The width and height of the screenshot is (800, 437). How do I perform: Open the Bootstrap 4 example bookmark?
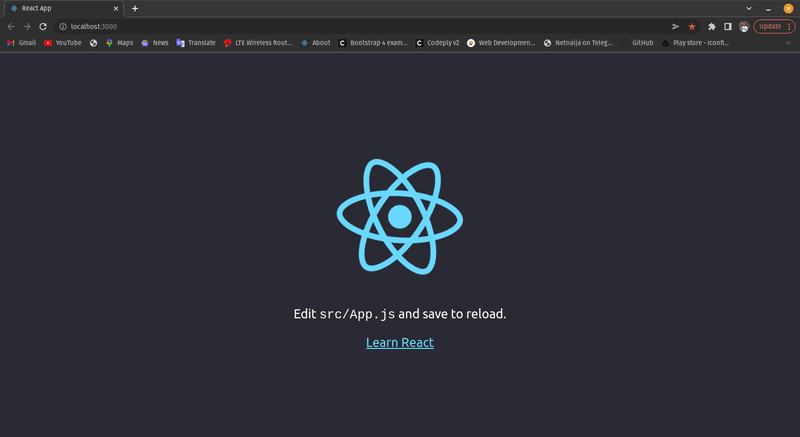tap(373, 43)
